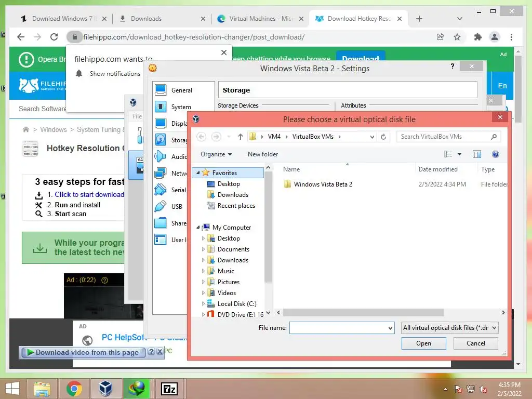Click the File name input field
The image size is (532, 399).
(x=338, y=328)
